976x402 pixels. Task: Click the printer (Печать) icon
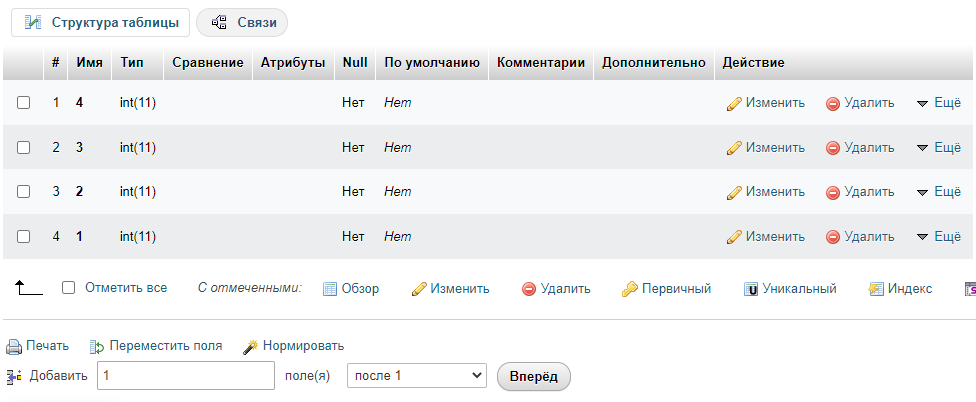(x=14, y=347)
